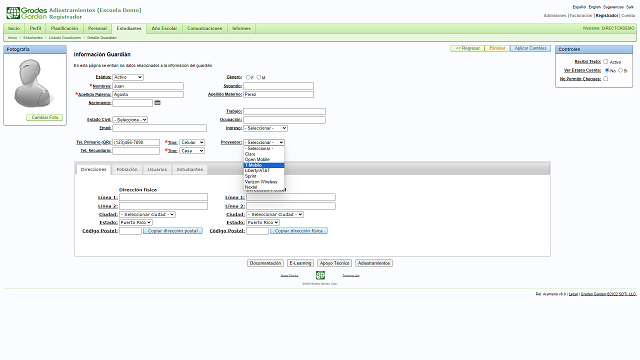Screen dimensions: 640x360
Task: Click the Aplicar Cambios button
Action: [530, 49]
